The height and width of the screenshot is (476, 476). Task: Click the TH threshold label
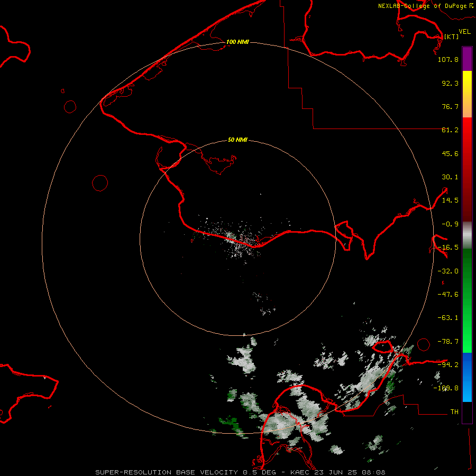click(454, 412)
